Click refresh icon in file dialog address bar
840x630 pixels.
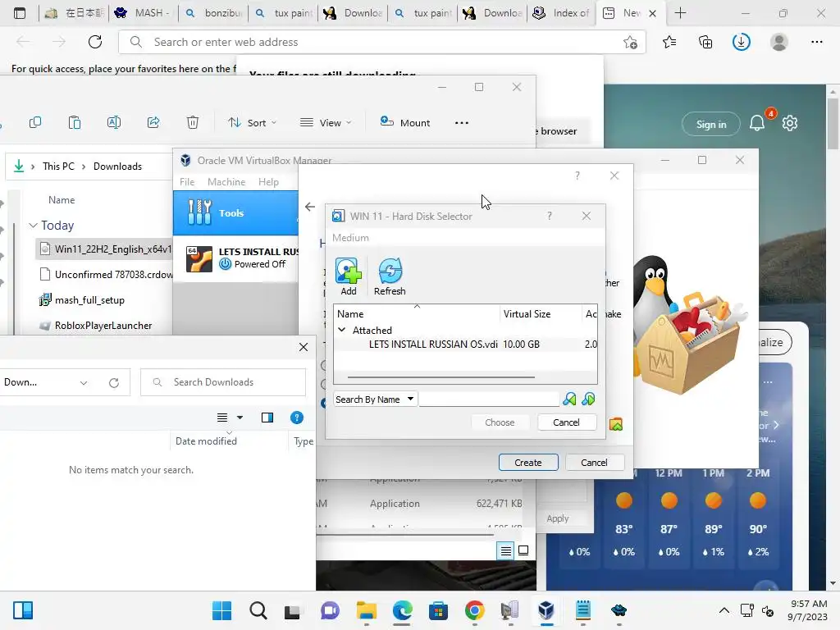pos(113,382)
